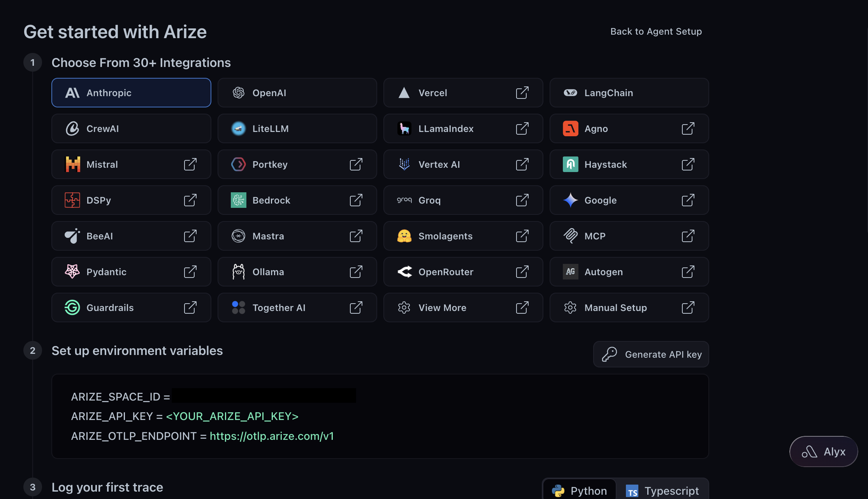This screenshot has width=868, height=499.
Task: Select the Smolagents integration label
Action: [445, 236]
